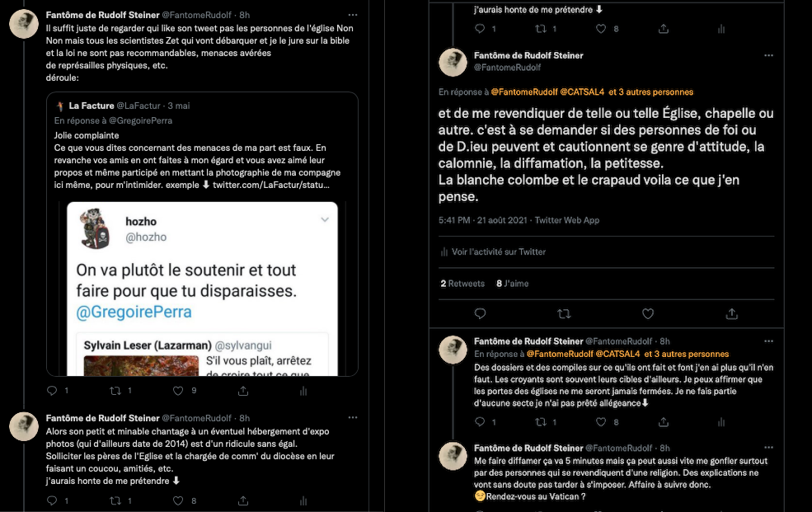View analytics of 'Des dossiers et des compiles' tweet
The height and width of the screenshot is (512, 812).
[721, 422]
